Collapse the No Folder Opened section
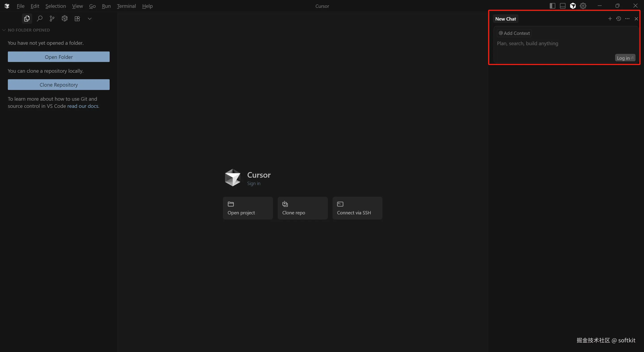 tap(4, 30)
